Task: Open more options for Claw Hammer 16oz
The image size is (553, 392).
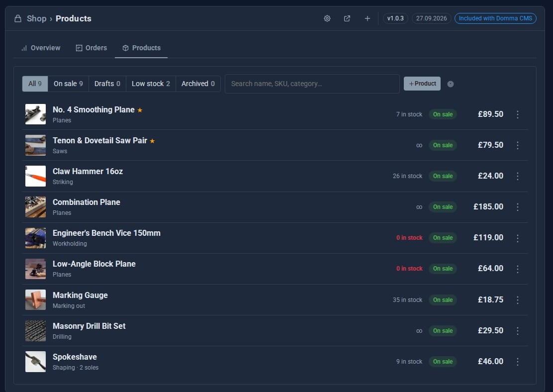Action: coord(517,176)
